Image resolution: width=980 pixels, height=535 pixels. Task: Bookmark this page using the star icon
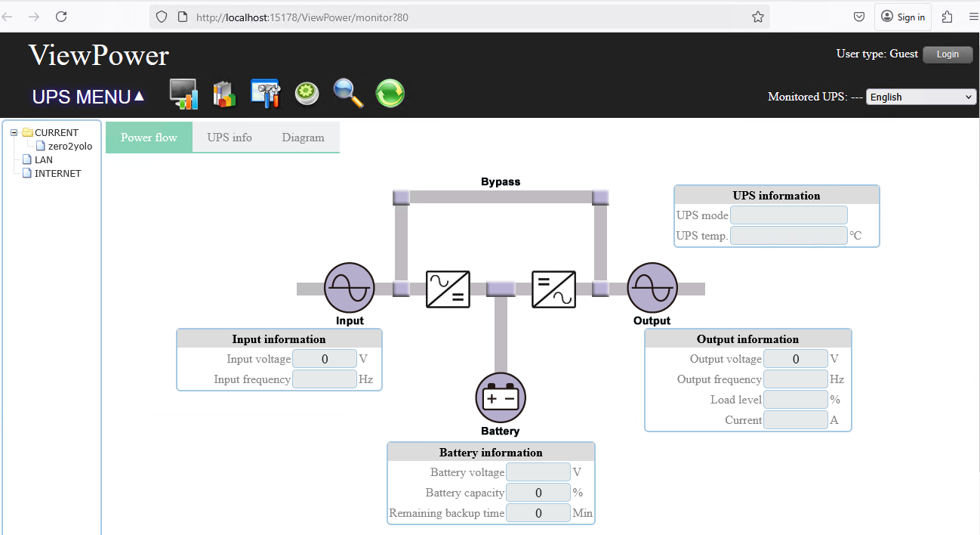(x=757, y=17)
